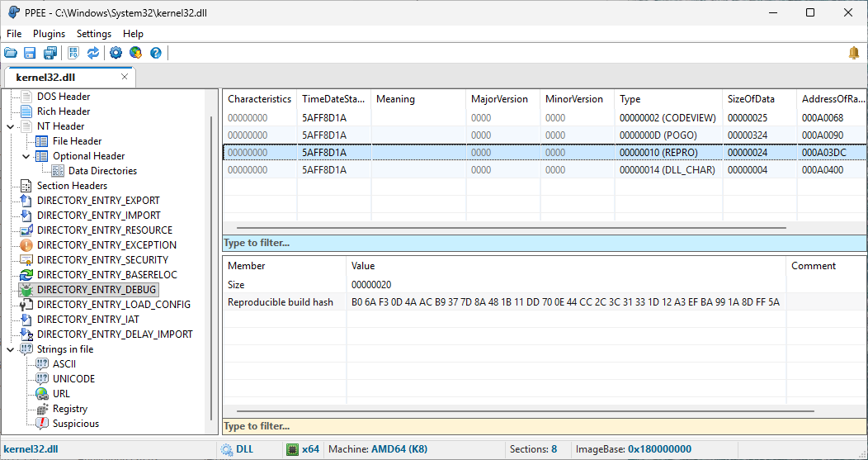Select DOS Header in the tree

coord(63,97)
